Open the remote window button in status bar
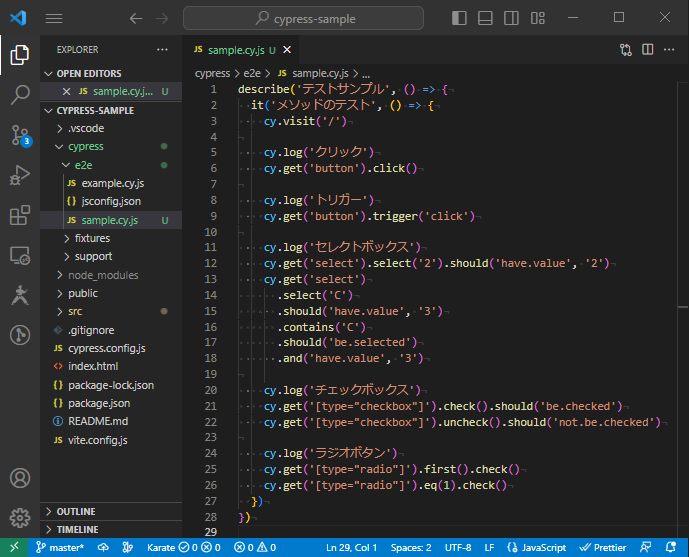 pyautogui.click(x=14, y=547)
